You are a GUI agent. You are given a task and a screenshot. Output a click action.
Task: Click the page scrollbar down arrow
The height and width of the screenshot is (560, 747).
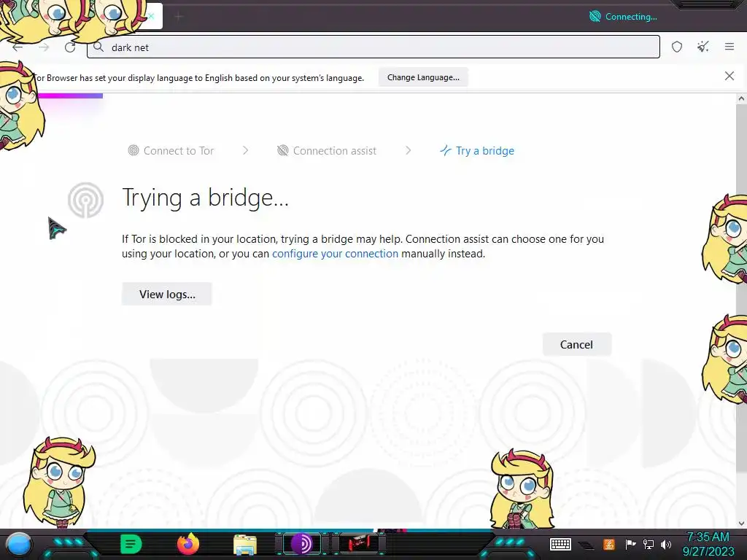tap(741, 523)
